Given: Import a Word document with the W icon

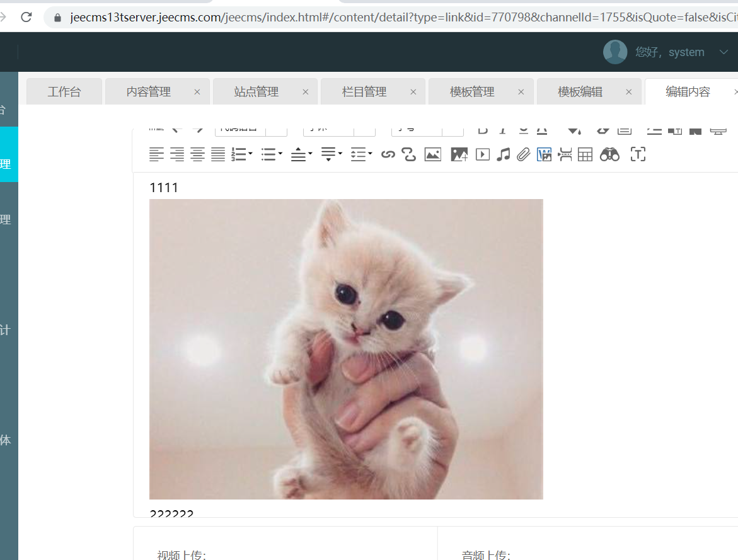Looking at the screenshot, I should coord(544,154).
